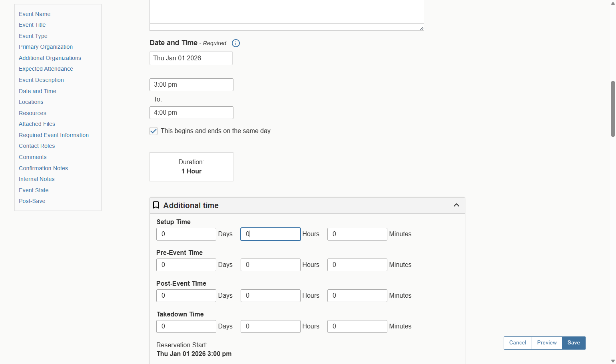Click the Takedown Time Days field

coord(186,326)
